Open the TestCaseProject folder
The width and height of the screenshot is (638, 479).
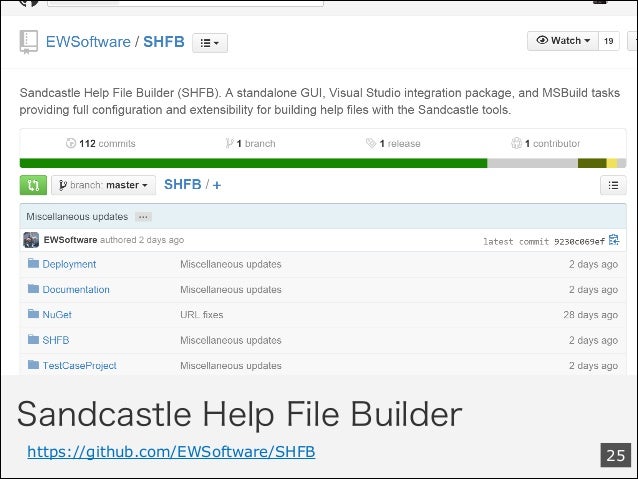[x=80, y=365]
